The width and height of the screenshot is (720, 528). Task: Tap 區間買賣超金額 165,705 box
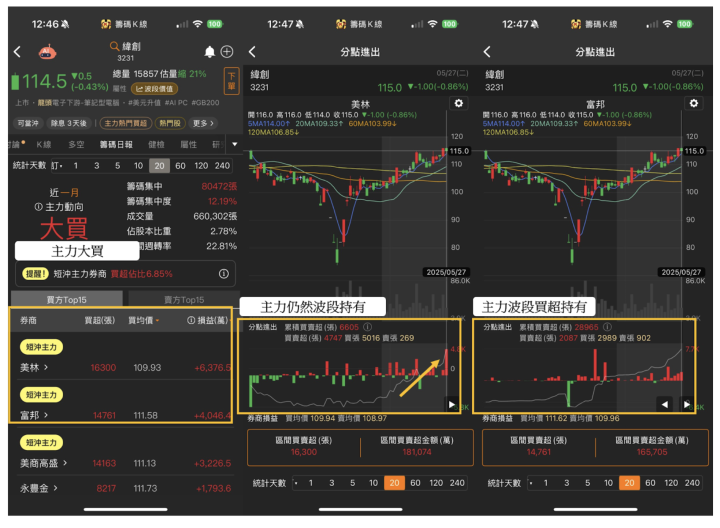652,446
